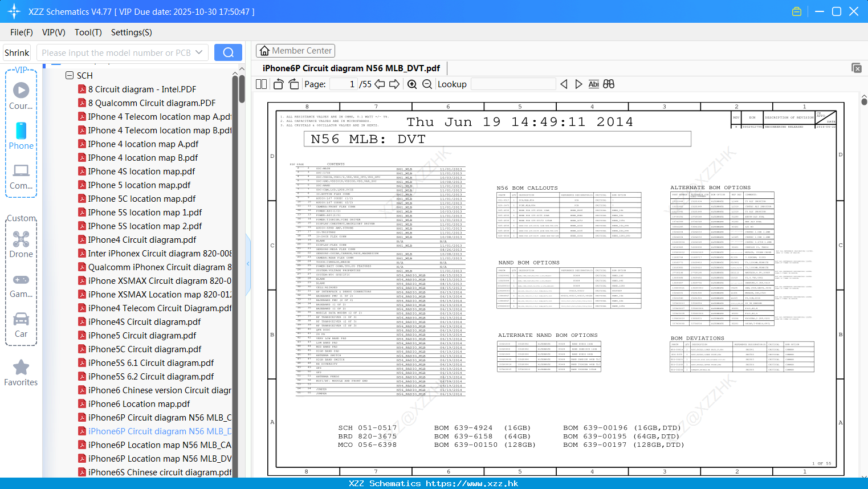
Task: Click the XZZ Schematics app logo
Action: click(x=14, y=11)
